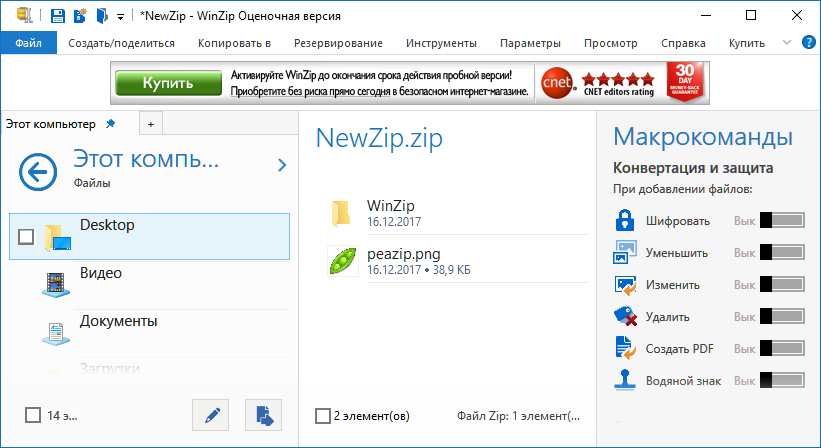The height and width of the screenshot is (448, 821).
Task: Click the Удалить remove info icon
Action: pos(625,316)
